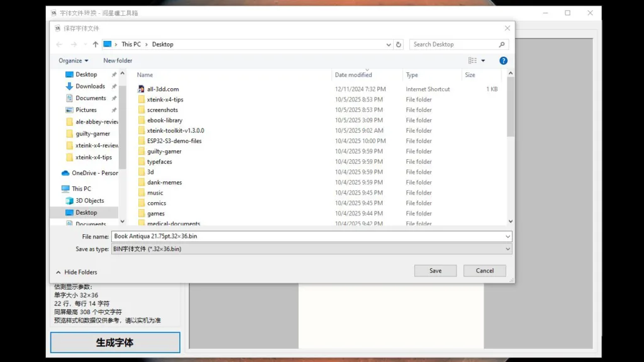
Task: Select the guilty-gamer folder in file list
Action: (164, 151)
